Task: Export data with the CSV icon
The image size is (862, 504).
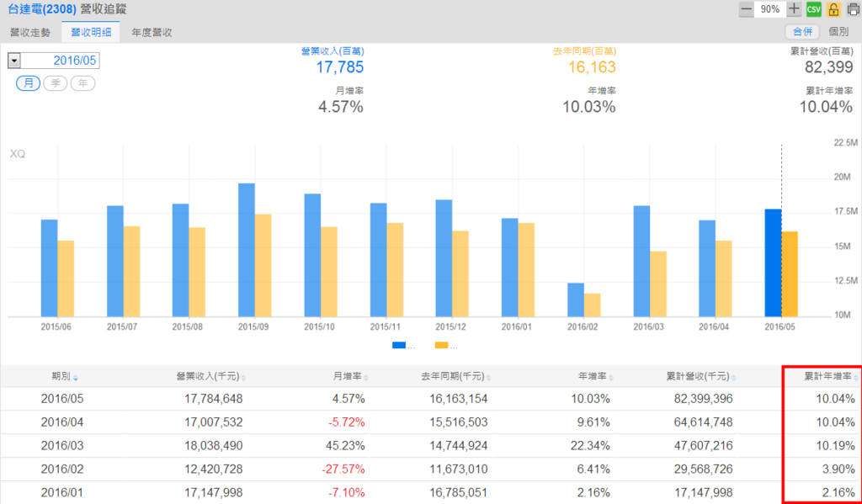Action: [x=814, y=9]
